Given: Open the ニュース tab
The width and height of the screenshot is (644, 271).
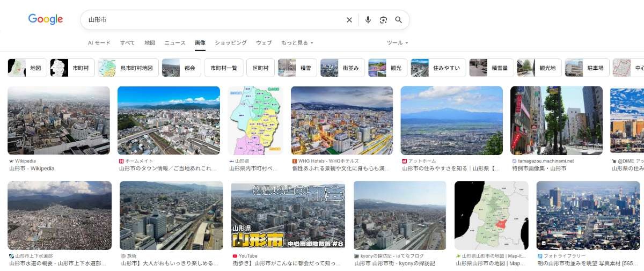Looking at the screenshot, I should point(174,43).
